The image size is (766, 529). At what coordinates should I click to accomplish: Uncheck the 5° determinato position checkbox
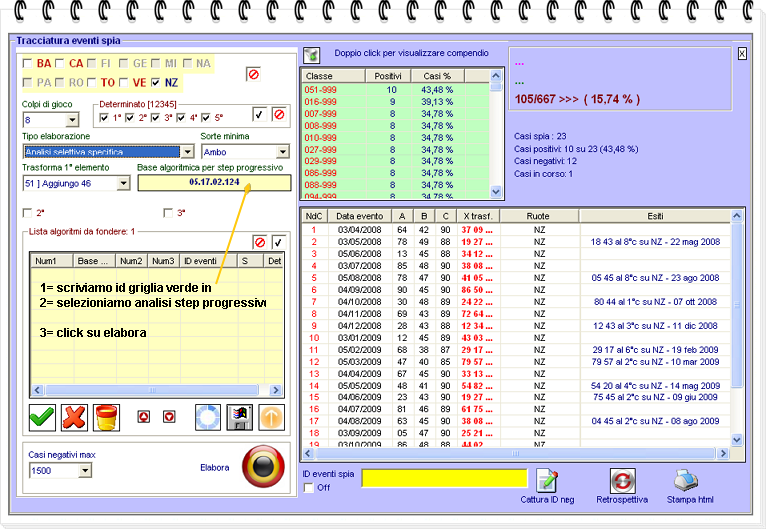pyautogui.click(x=206, y=118)
